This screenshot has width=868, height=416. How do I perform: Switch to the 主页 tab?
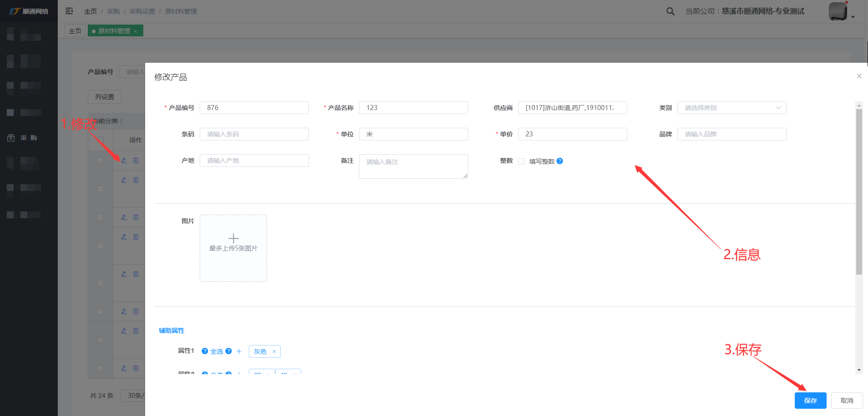75,31
